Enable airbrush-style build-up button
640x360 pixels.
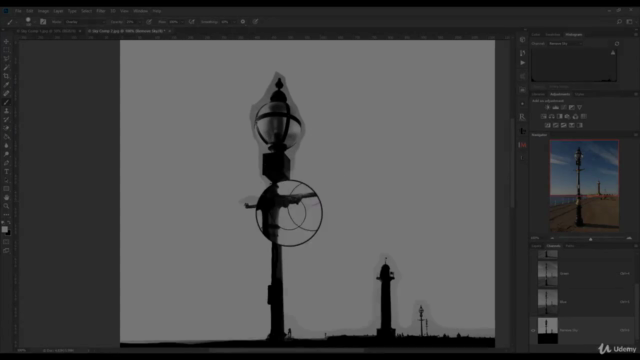coord(191,22)
